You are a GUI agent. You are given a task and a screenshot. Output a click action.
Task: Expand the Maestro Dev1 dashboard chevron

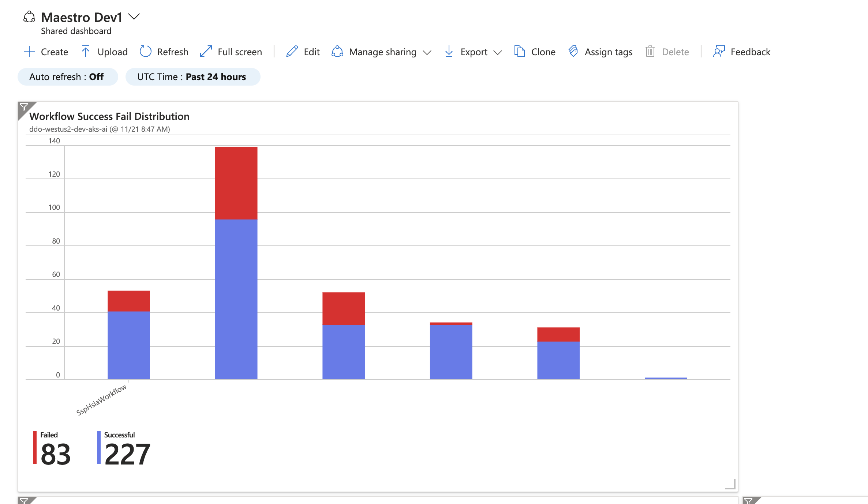(134, 16)
